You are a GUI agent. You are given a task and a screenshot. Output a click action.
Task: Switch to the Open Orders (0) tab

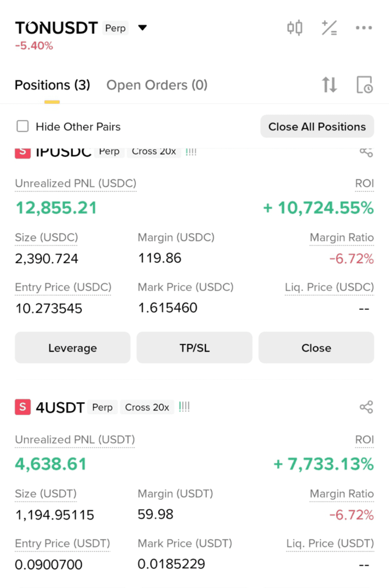[157, 85]
